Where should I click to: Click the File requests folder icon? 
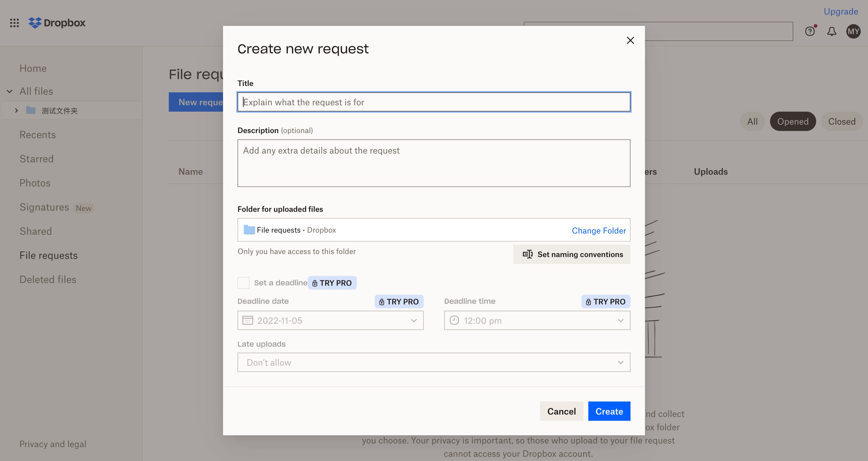coord(249,230)
